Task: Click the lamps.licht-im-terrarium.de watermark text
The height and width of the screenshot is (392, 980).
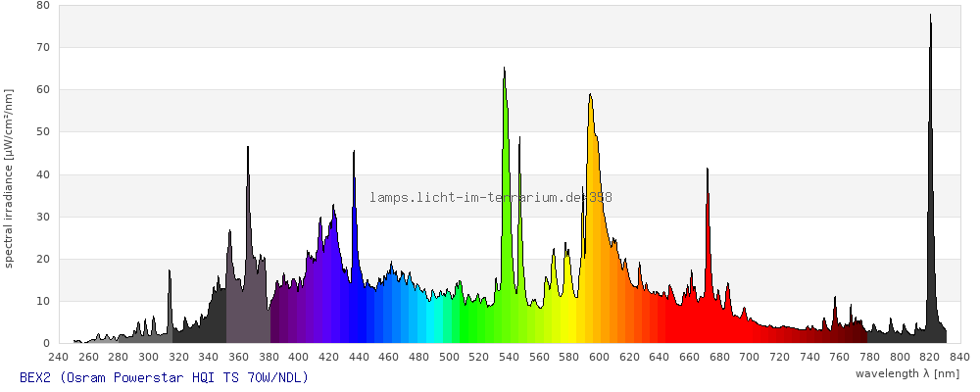Action: [490, 197]
